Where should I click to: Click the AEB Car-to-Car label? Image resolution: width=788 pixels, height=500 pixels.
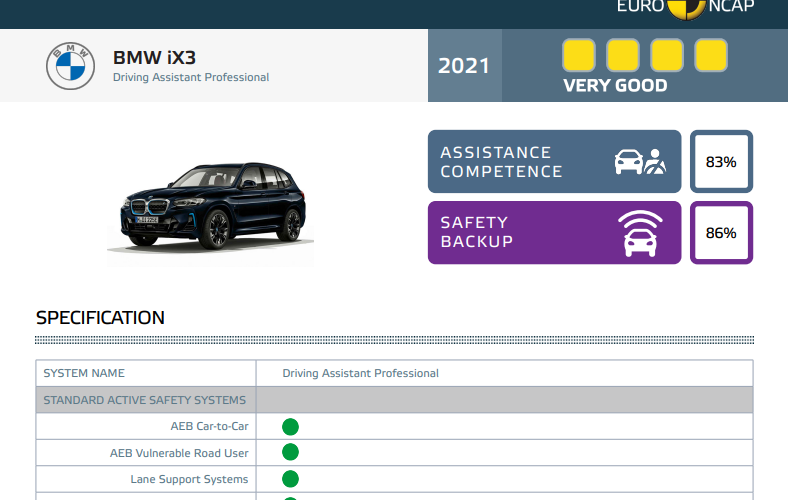coord(210,426)
